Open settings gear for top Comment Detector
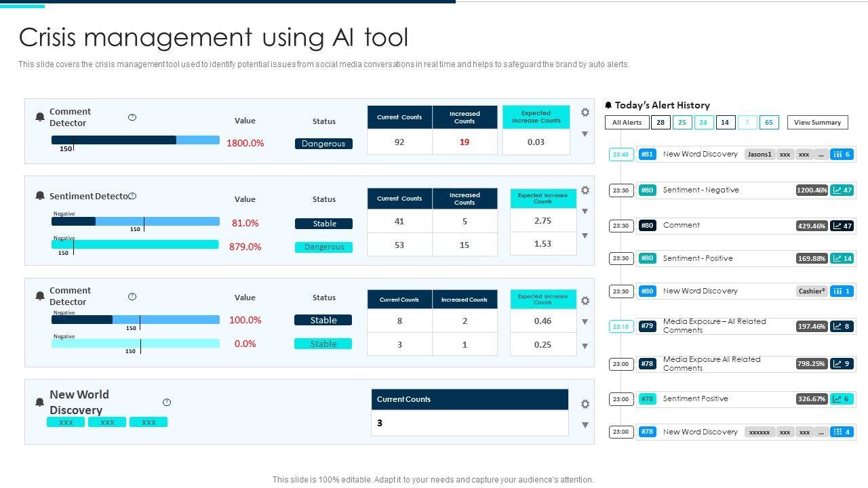 coord(585,113)
